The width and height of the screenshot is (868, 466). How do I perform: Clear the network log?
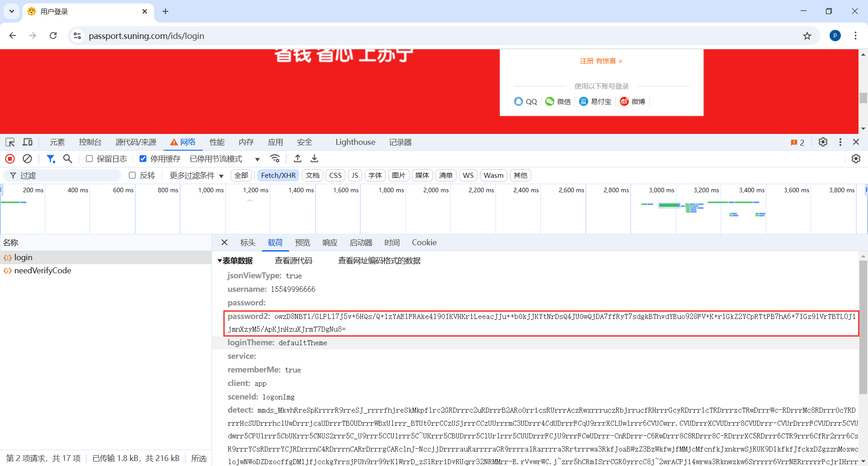click(28, 159)
